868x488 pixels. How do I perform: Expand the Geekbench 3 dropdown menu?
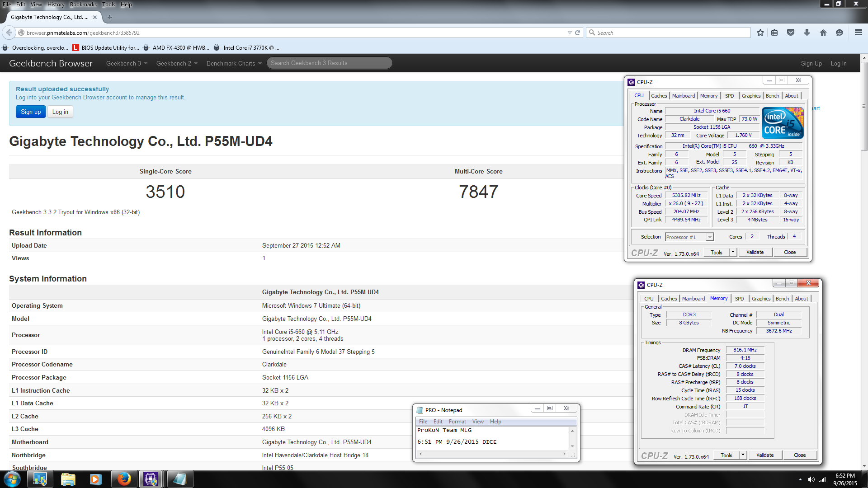coord(127,63)
